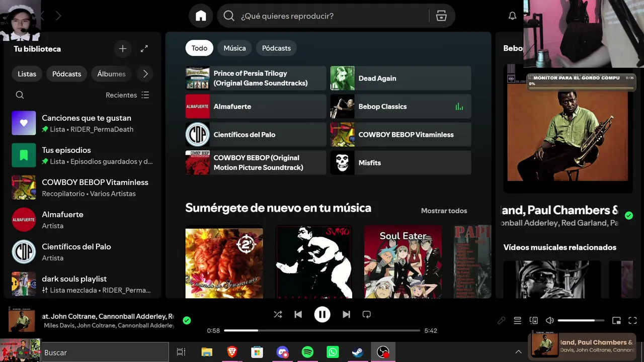The image size is (644, 362).
Task: Open Almafuerte artist in library sidebar
Action: click(83, 220)
